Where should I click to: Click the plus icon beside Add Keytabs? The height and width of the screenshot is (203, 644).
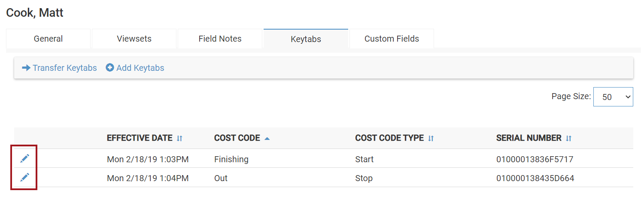pyautogui.click(x=110, y=68)
